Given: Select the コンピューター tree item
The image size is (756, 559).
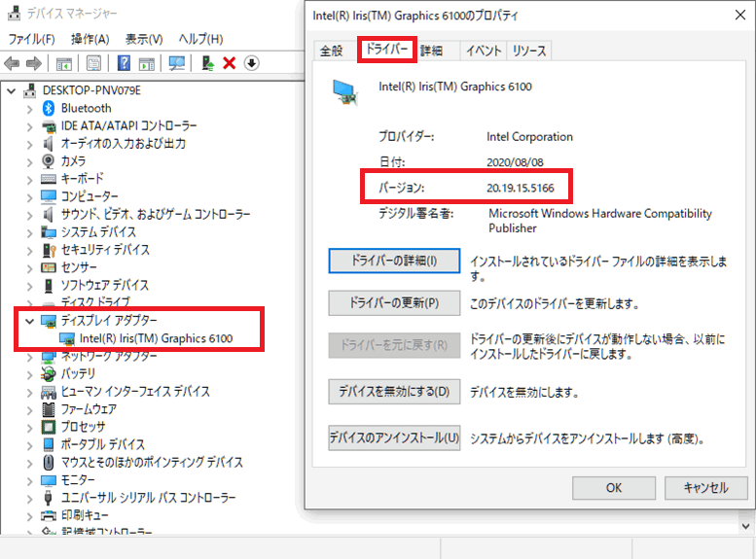Looking at the screenshot, I should click(x=90, y=196).
